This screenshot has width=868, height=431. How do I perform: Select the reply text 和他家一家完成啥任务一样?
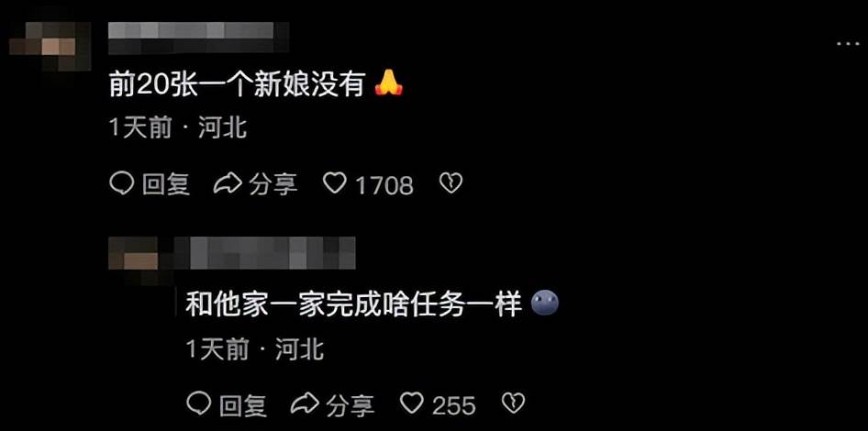point(354,304)
